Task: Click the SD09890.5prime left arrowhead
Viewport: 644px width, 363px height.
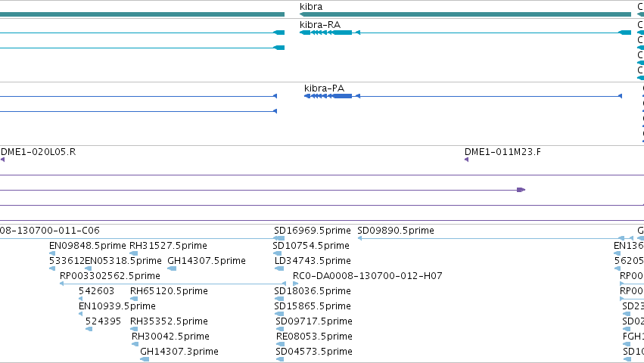Action: pos(359,238)
